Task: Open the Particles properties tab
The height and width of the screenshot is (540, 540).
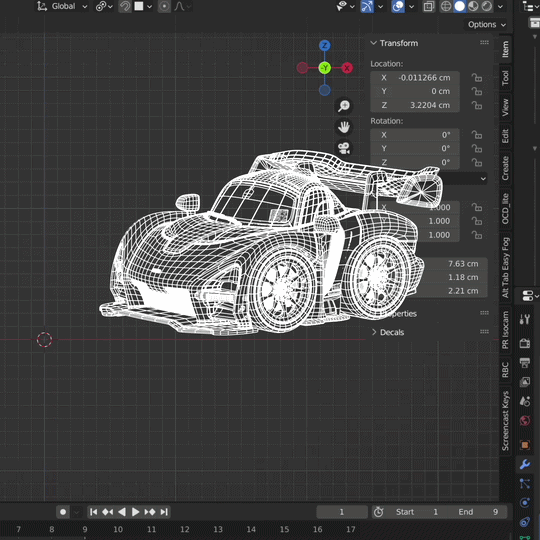Action: coord(525,484)
